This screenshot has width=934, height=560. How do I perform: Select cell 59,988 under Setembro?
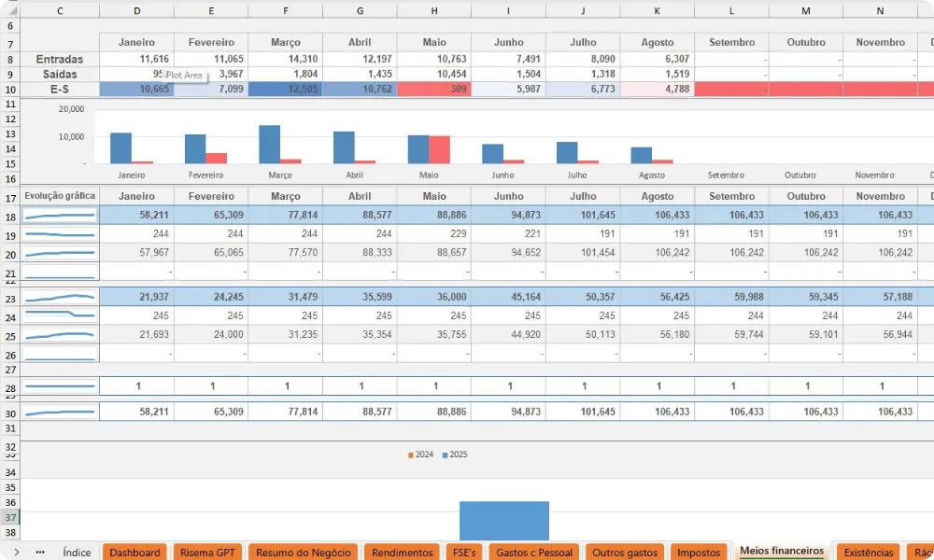click(731, 297)
